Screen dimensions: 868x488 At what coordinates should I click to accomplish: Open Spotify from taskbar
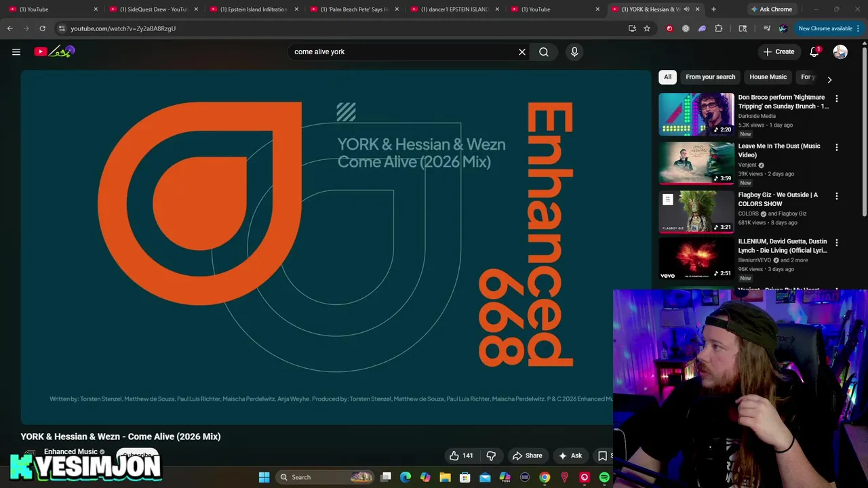pyautogui.click(x=604, y=477)
